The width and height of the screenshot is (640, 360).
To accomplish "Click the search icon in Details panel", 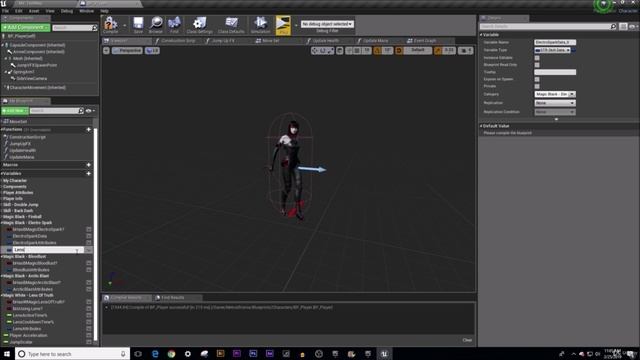I will point(613,27).
